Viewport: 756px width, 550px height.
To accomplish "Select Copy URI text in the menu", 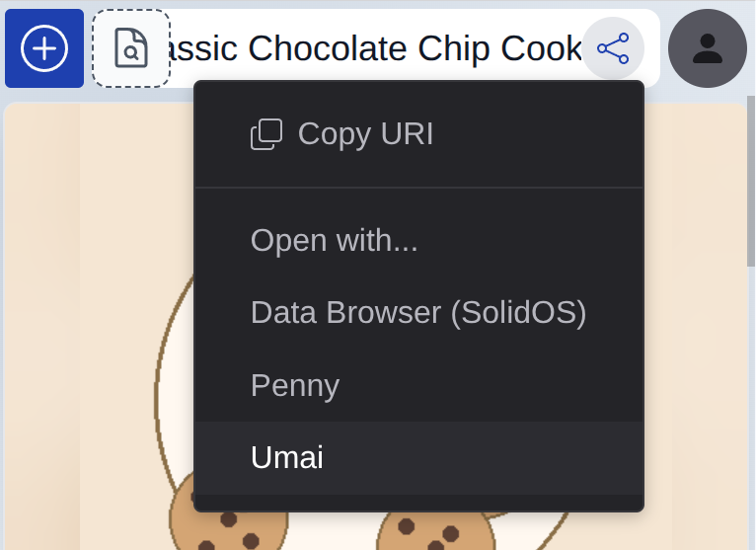I will 365,134.
